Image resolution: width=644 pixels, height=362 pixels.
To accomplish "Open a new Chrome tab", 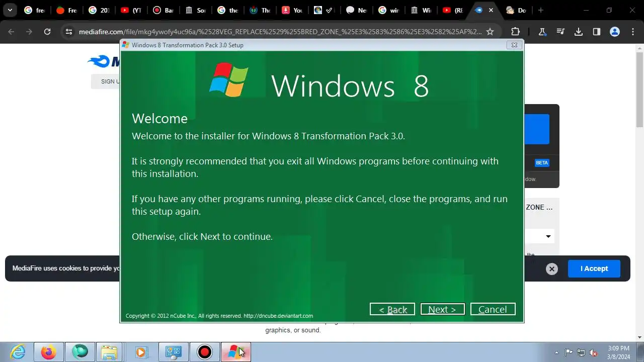I will tap(540, 10).
